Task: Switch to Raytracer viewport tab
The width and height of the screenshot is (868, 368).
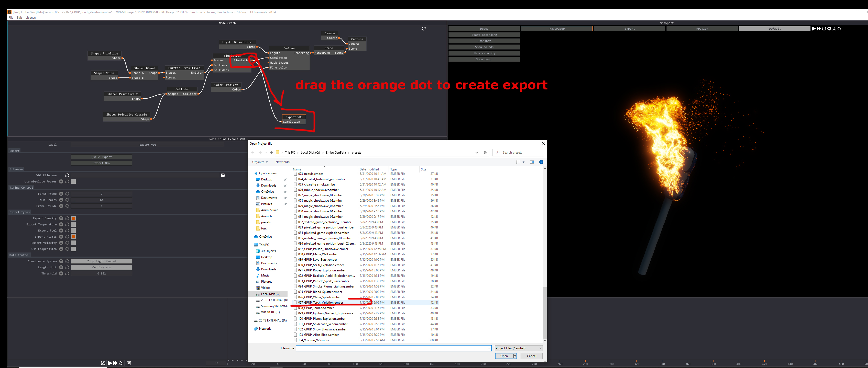Action: click(557, 29)
